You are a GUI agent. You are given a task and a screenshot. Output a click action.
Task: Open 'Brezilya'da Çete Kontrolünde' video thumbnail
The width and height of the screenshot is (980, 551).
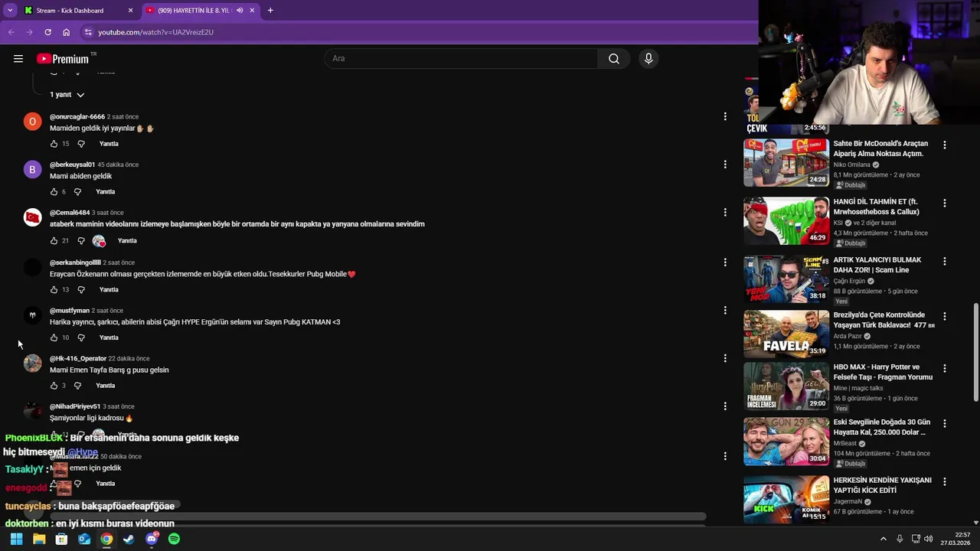[x=786, y=334]
